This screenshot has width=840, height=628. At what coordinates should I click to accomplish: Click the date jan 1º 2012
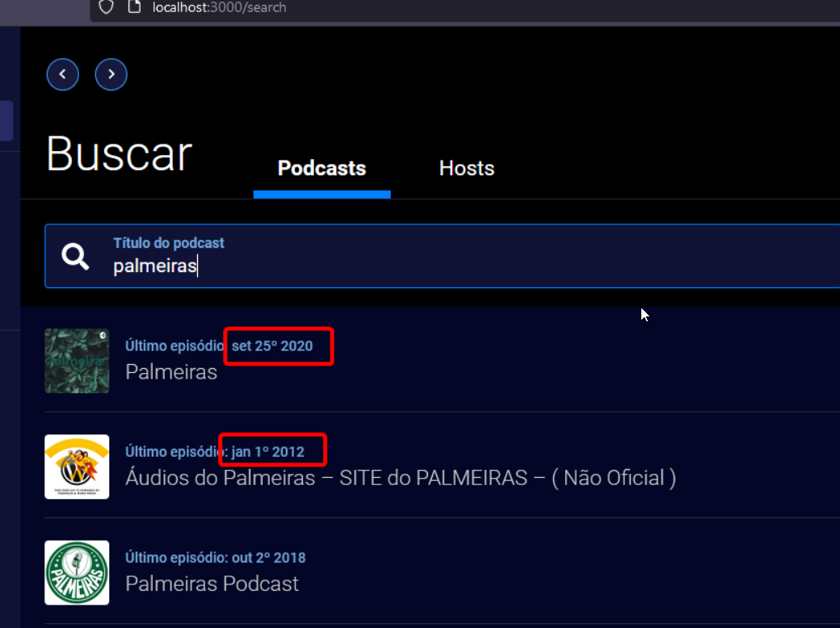[x=268, y=452]
